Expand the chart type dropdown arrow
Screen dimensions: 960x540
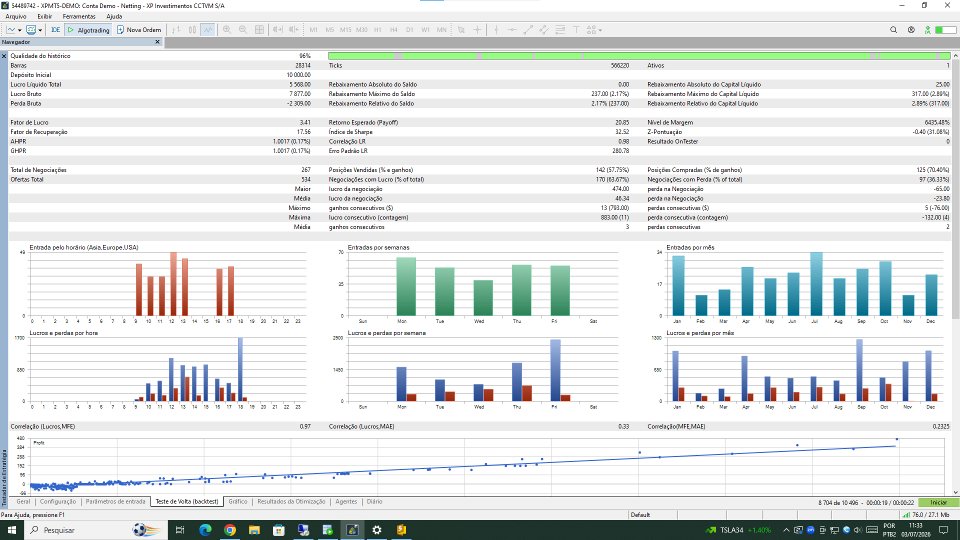coord(20,30)
